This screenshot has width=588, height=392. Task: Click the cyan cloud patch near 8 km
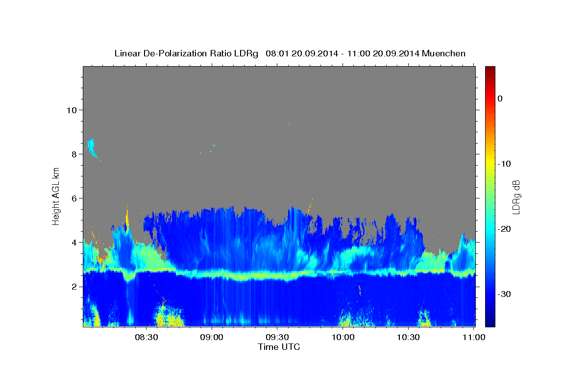click(x=92, y=147)
